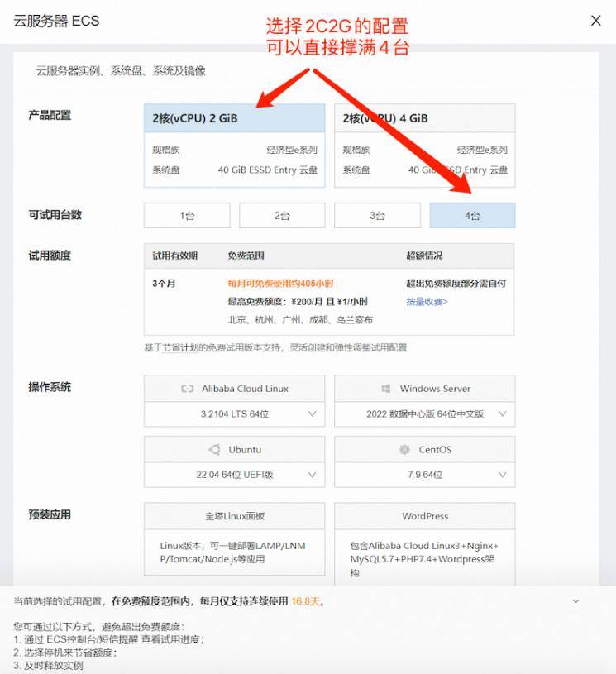Viewport: 616px width, 674px height.
Task: Select the 2核(vCPU) 2 GiB configuration card
Action: pyautogui.click(x=234, y=146)
